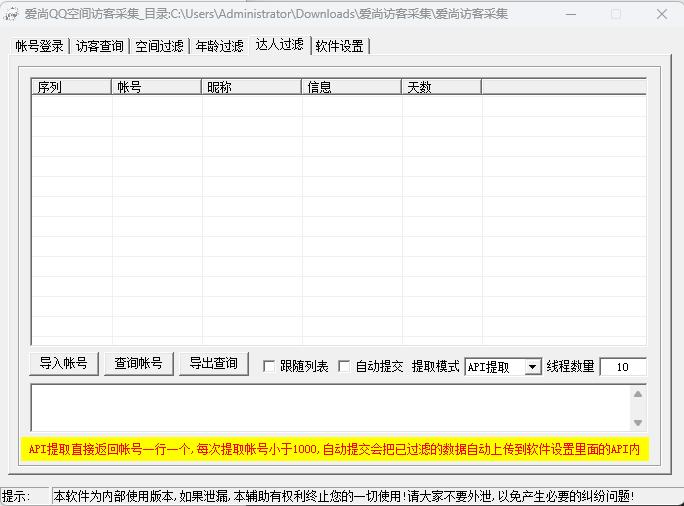684x506 pixels.
Task: Switch to the 帐号登录 tab
Action: (39, 46)
